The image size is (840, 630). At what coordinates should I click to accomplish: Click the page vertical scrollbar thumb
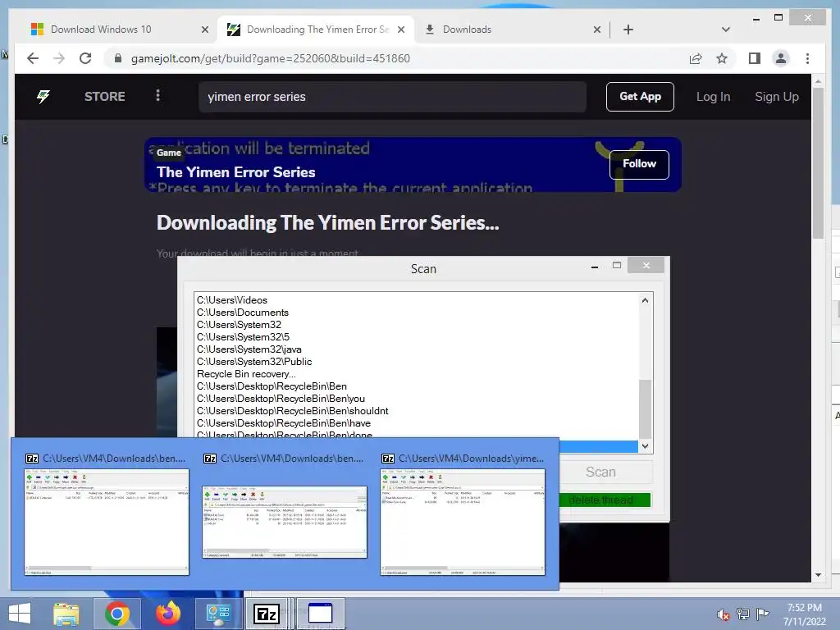pyautogui.click(x=818, y=162)
